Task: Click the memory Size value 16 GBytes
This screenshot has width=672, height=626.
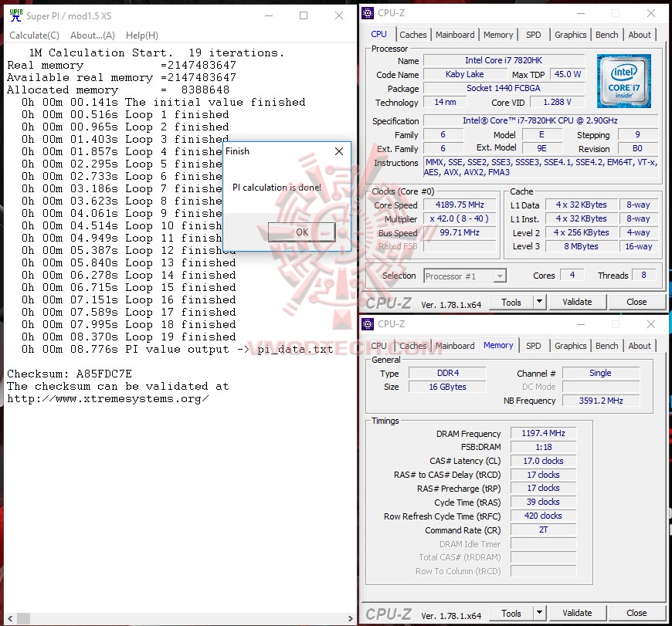Action: click(x=447, y=387)
